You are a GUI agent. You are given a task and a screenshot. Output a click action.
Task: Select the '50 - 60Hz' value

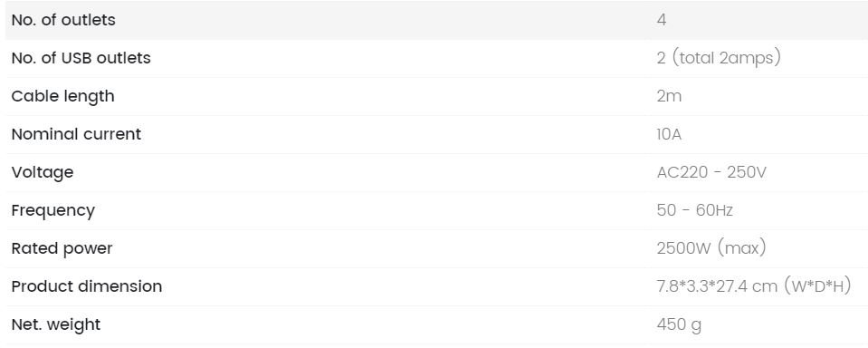[x=695, y=210]
